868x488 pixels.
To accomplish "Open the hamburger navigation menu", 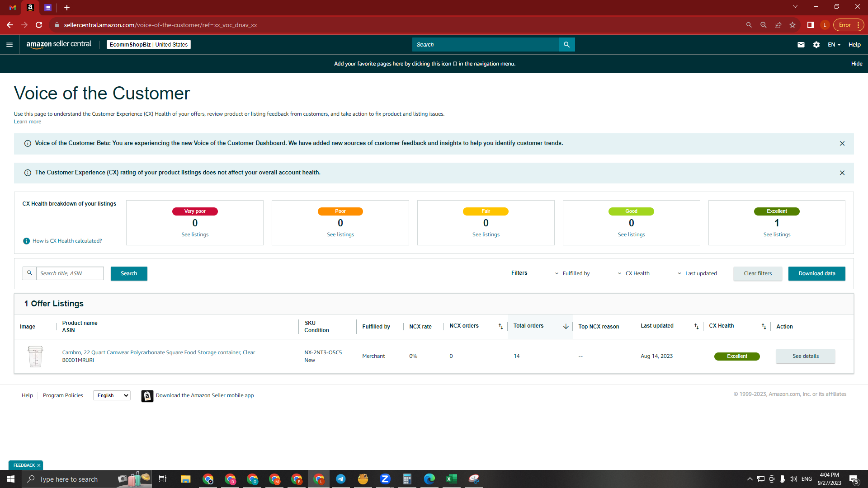I will click(9, 45).
